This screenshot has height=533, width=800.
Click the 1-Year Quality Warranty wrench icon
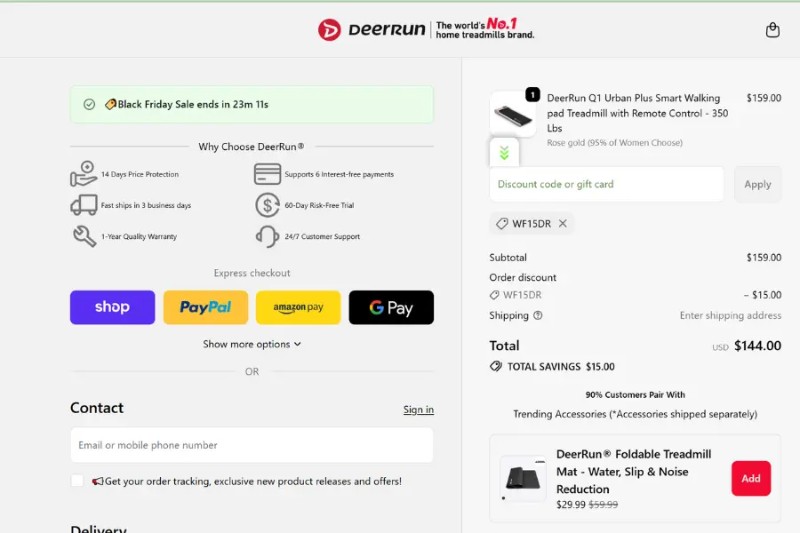click(84, 236)
